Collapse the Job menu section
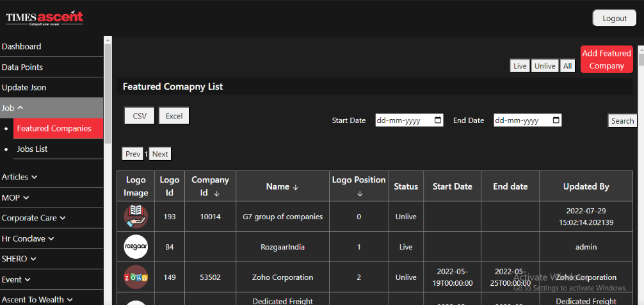644x305 pixels. click(x=51, y=108)
